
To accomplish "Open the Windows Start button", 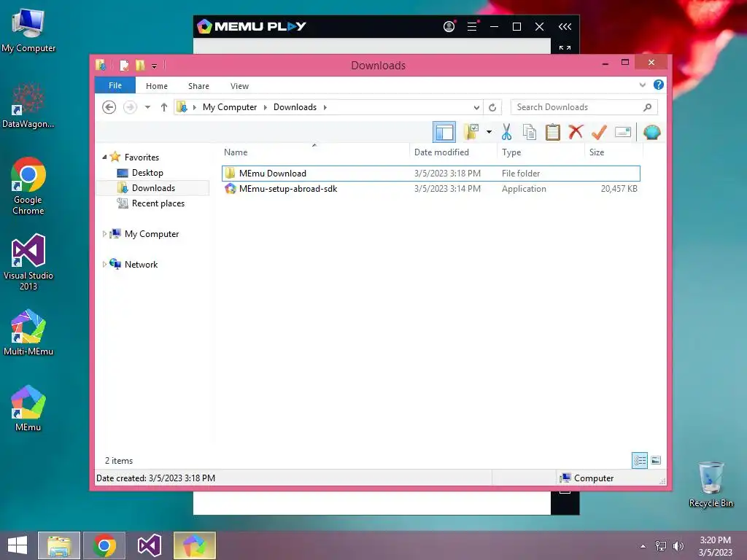I will pyautogui.click(x=18, y=545).
